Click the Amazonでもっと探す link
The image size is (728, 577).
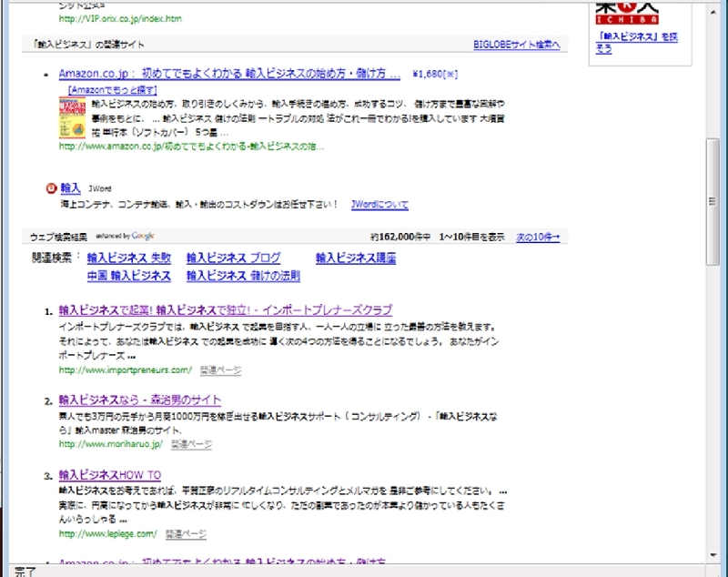[112, 90]
